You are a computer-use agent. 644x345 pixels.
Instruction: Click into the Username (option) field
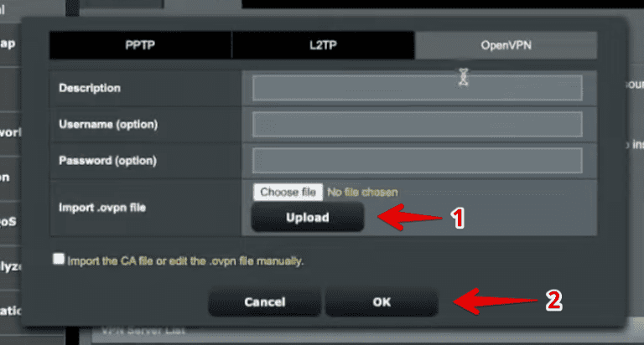(x=417, y=124)
